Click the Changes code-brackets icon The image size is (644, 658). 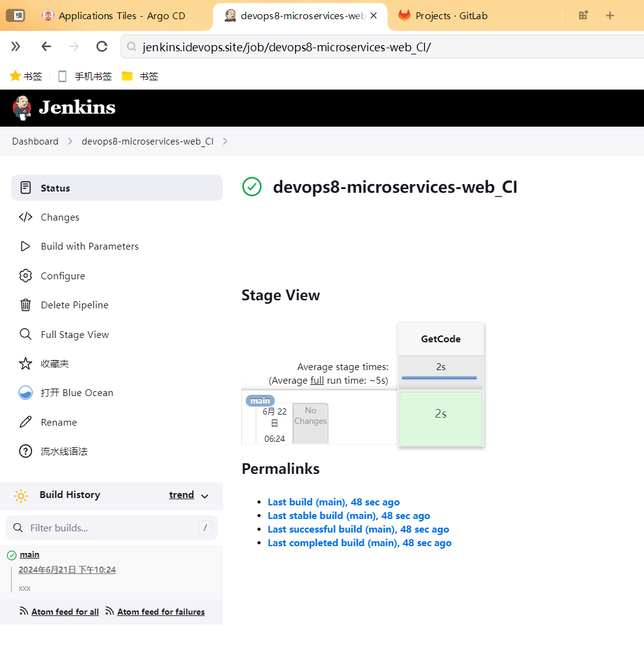point(25,217)
